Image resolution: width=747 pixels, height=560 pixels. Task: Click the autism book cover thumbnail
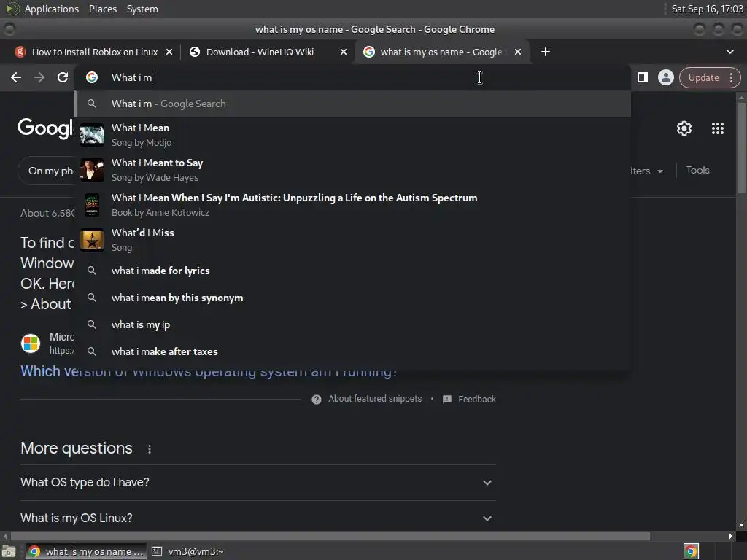(91, 205)
